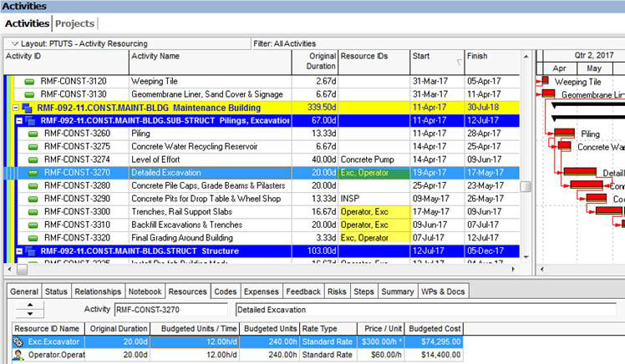Click the Exc.Excavator resource icon
This screenshot has height=364, width=625.
[x=18, y=341]
